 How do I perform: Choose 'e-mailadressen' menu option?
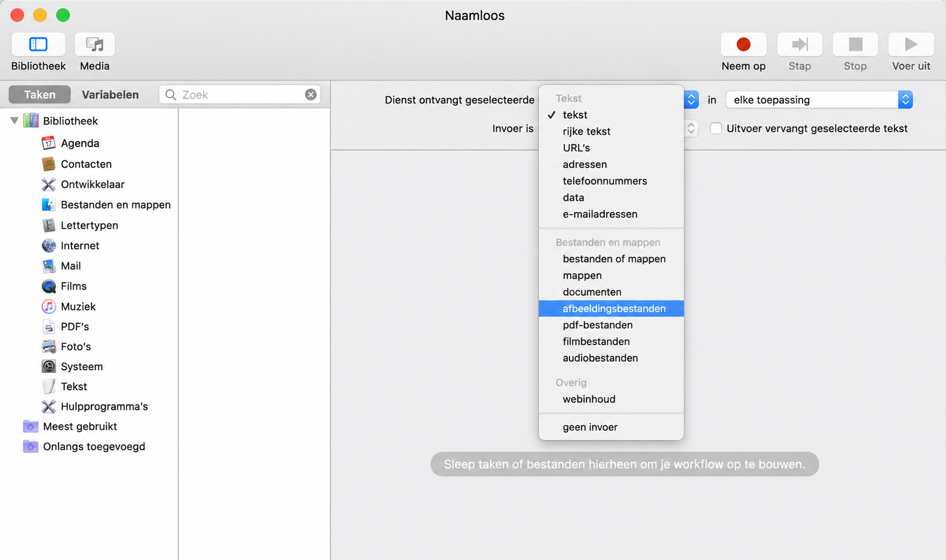[611, 214]
